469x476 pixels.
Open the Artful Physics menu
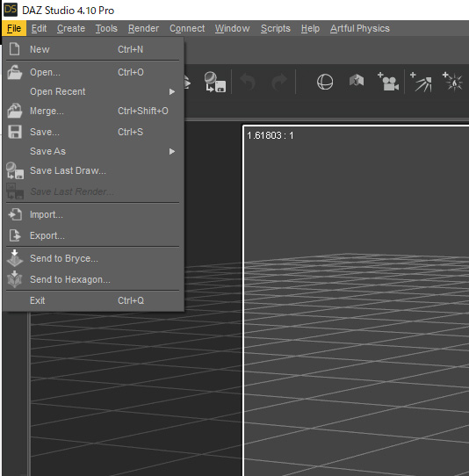(360, 28)
